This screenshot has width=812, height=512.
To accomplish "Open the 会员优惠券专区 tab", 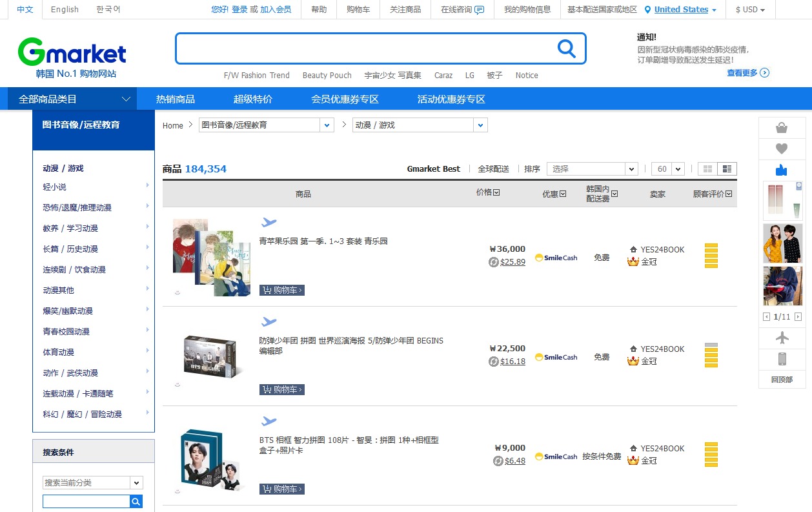I will (345, 99).
